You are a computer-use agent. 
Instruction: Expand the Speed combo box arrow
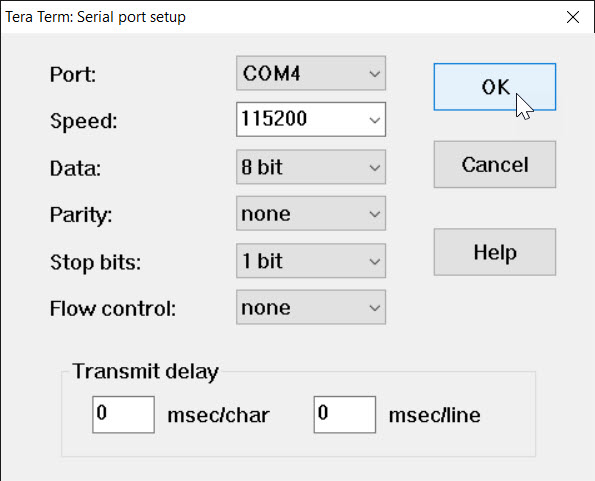click(375, 120)
